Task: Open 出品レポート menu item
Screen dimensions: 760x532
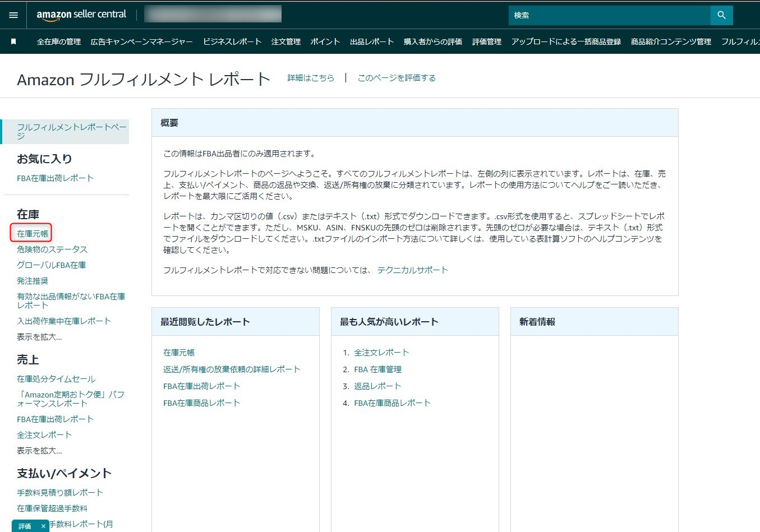Action: pos(372,41)
